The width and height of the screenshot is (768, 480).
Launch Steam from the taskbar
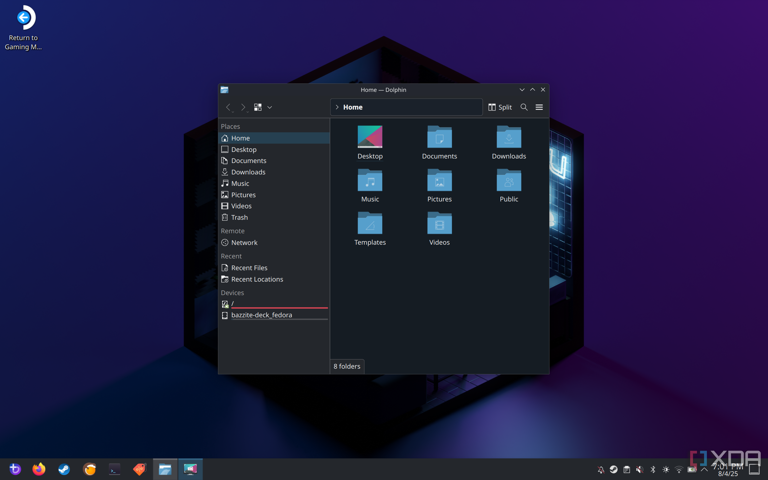click(x=64, y=469)
